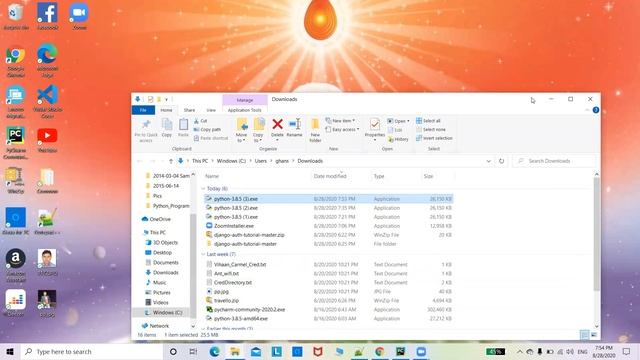
Task: Open the Zoom desktop shortcut
Action: click(x=79, y=16)
